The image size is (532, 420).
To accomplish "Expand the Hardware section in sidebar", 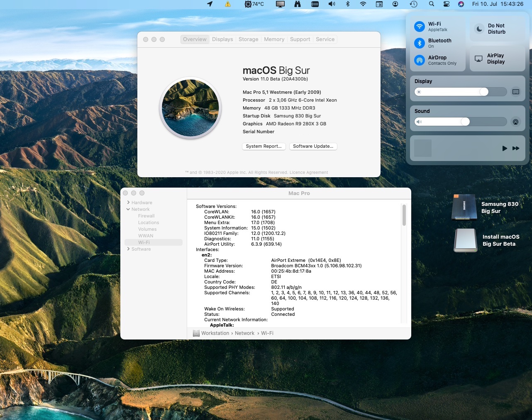I will click(129, 203).
